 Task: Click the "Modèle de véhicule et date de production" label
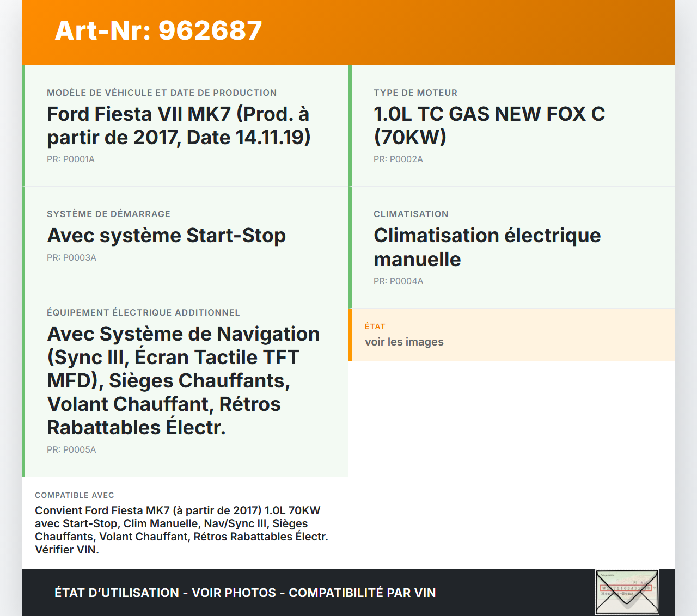(162, 93)
